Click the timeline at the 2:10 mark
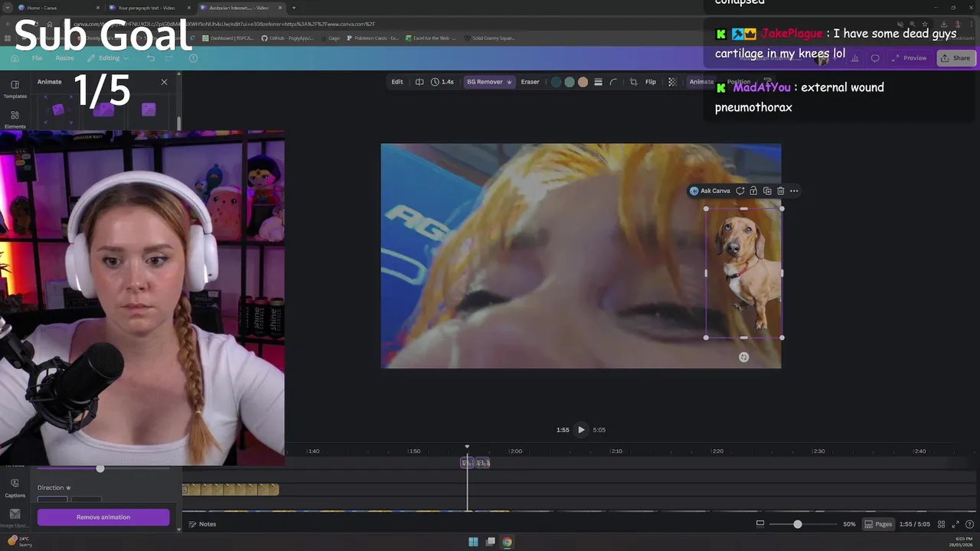 click(616, 451)
